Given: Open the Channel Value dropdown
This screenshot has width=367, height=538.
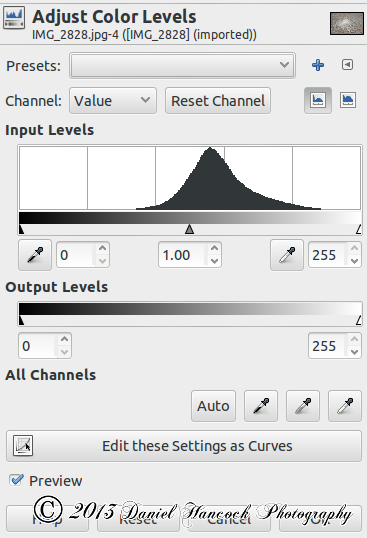Looking at the screenshot, I should [x=113, y=101].
